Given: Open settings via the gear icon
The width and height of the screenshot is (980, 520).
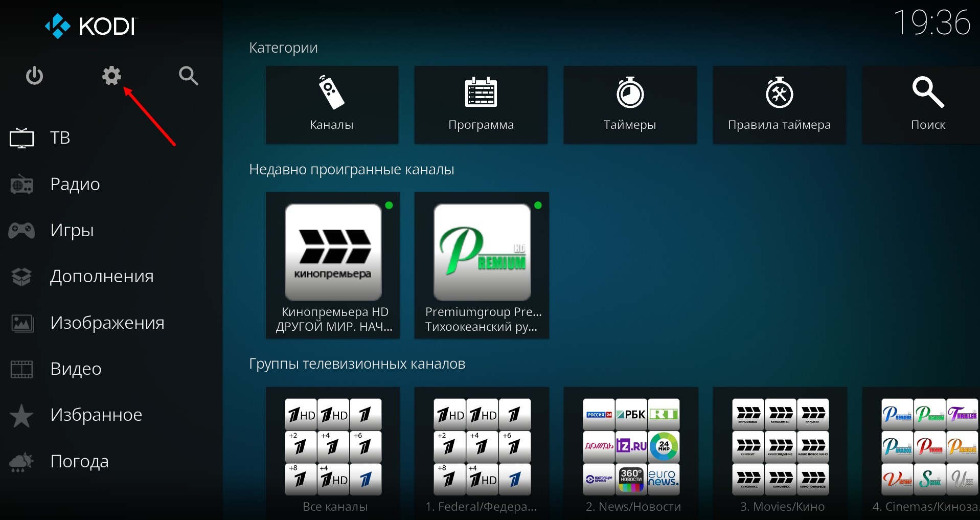Looking at the screenshot, I should (111, 76).
